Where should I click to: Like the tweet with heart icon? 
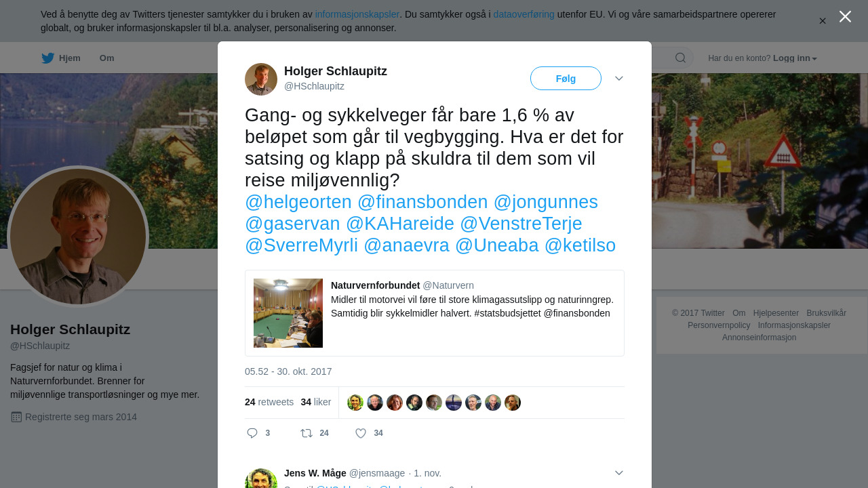[x=361, y=433]
